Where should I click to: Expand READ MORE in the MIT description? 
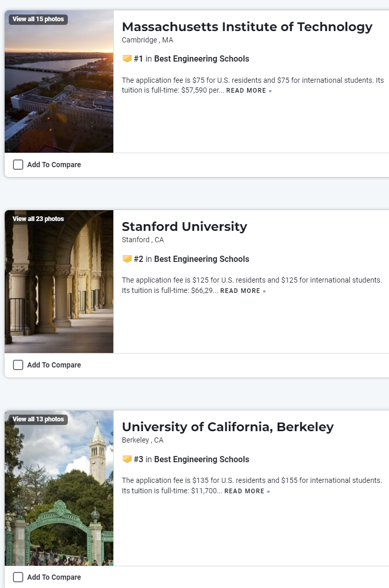pyautogui.click(x=248, y=91)
